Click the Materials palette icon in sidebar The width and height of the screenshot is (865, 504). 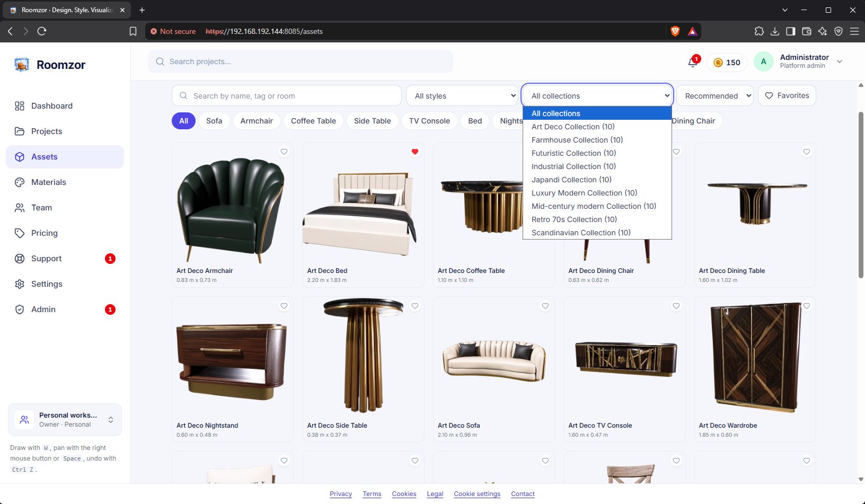(20, 182)
